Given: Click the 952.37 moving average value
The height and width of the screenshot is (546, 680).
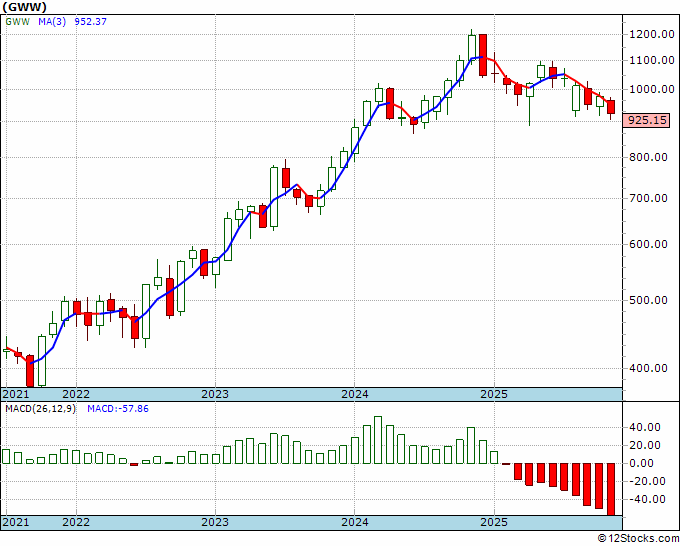Looking at the screenshot, I should pyautogui.click(x=90, y=22).
